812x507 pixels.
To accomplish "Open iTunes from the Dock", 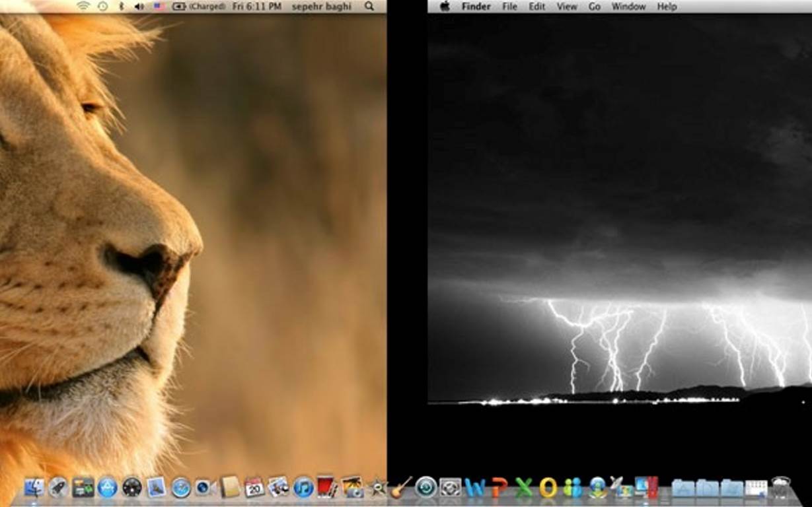I will tap(303, 488).
